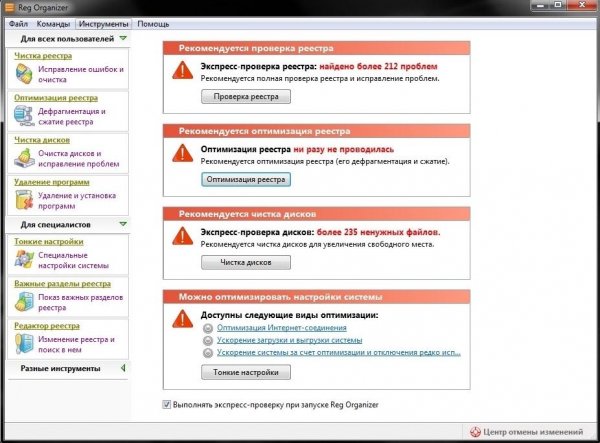Screen dimensions: 600x443
Task: Toggle express check at Reg Organizer startup checkbox
Action: pos(166,404)
